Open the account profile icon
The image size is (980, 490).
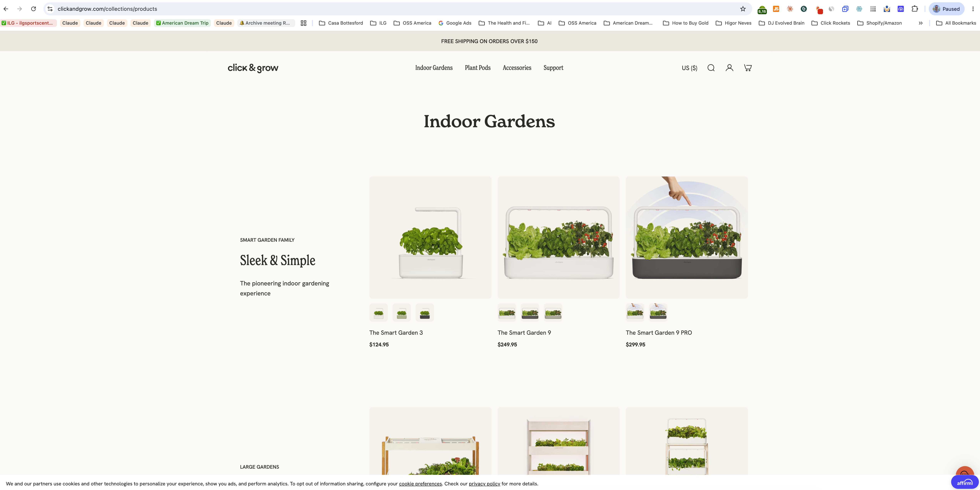point(729,68)
